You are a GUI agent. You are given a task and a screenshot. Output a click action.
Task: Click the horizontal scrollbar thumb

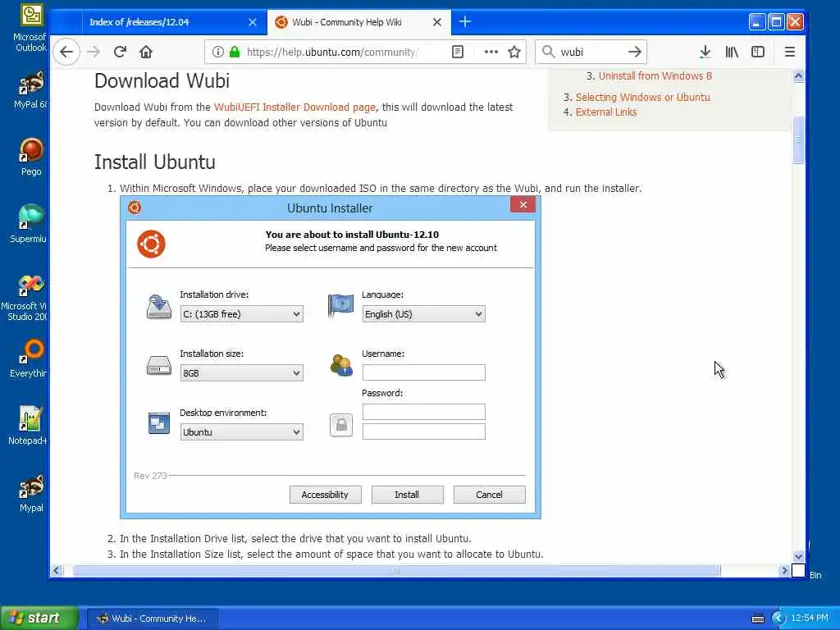[x=396, y=571]
